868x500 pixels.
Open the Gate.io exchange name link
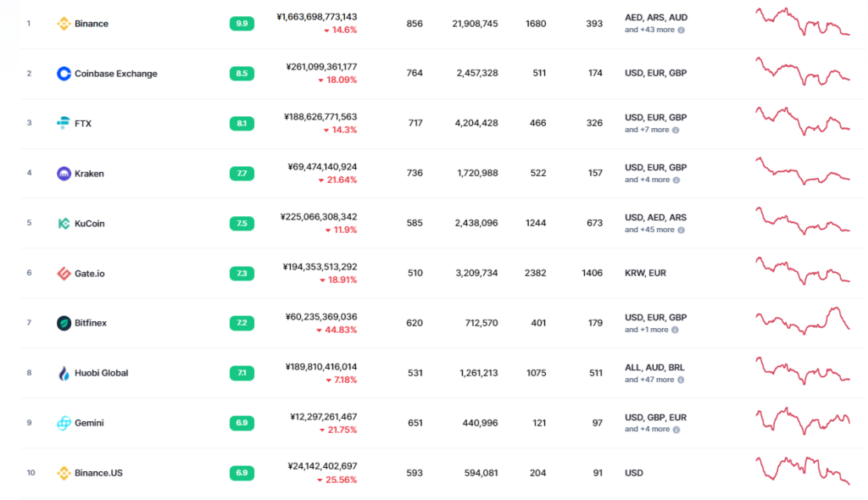click(90, 274)
